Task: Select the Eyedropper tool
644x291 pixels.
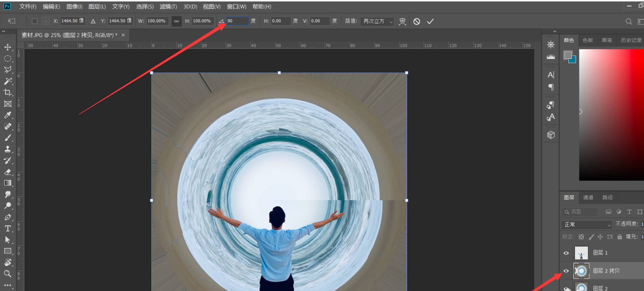Action: (7, 115)
